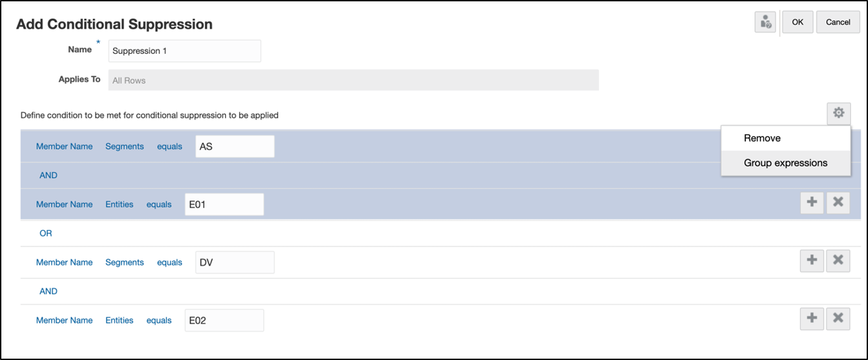The height and width of the screenshot is (360, 868).
Task: Click Entities link in the E01 row
Action: tap(120, 205)
